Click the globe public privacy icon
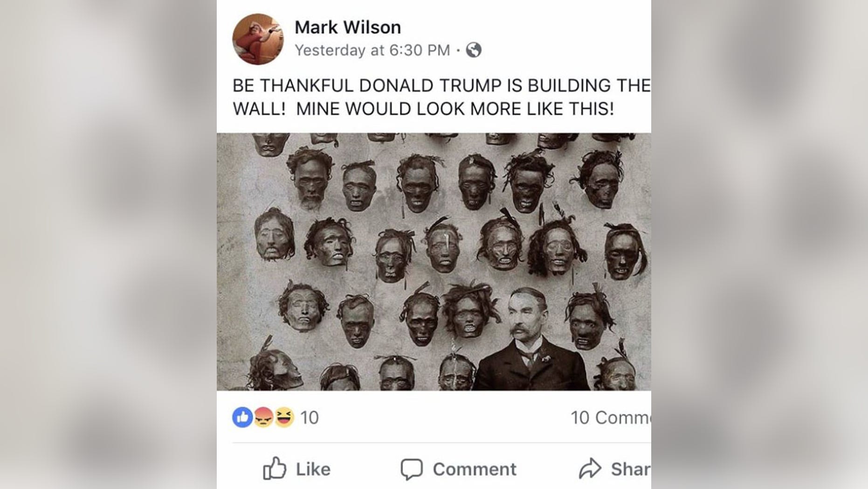 tap(474, 50)
